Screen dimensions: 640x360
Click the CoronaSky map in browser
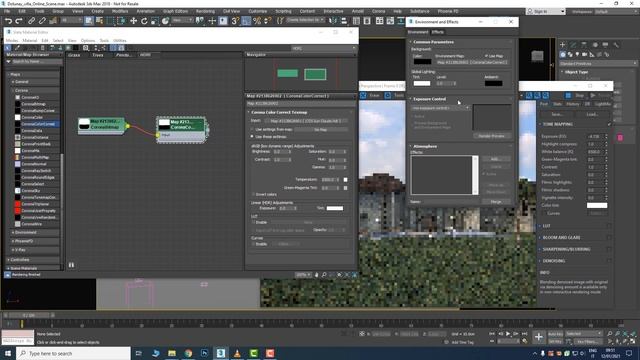tap(30, 191)
